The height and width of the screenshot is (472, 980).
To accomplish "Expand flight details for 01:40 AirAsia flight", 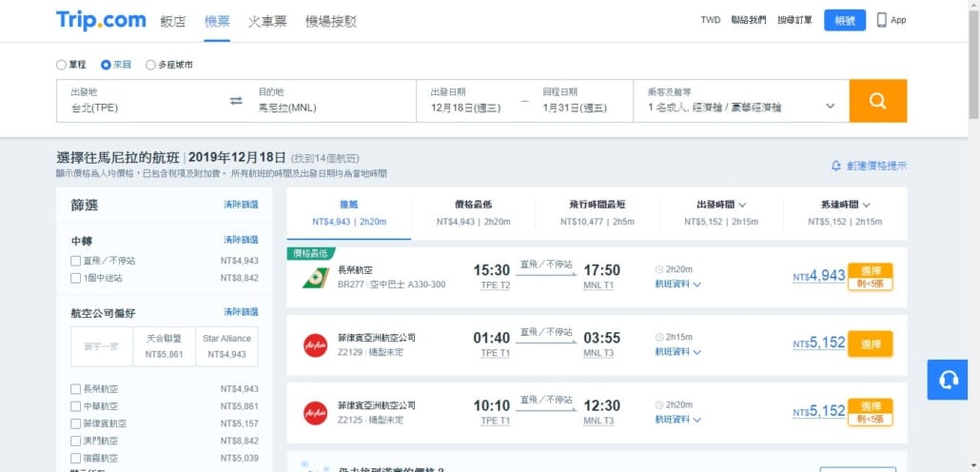I will pos(677,352).
